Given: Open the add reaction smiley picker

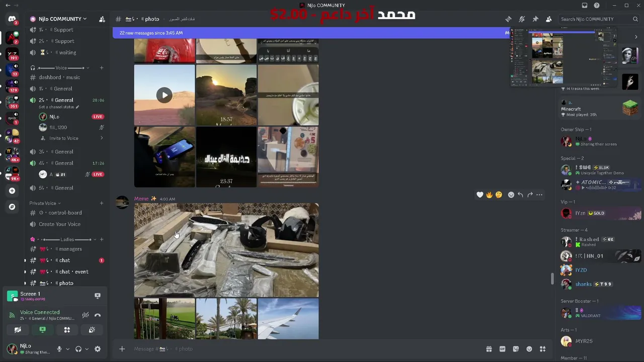Looking at the screenshot, I should tap(511, 195).
